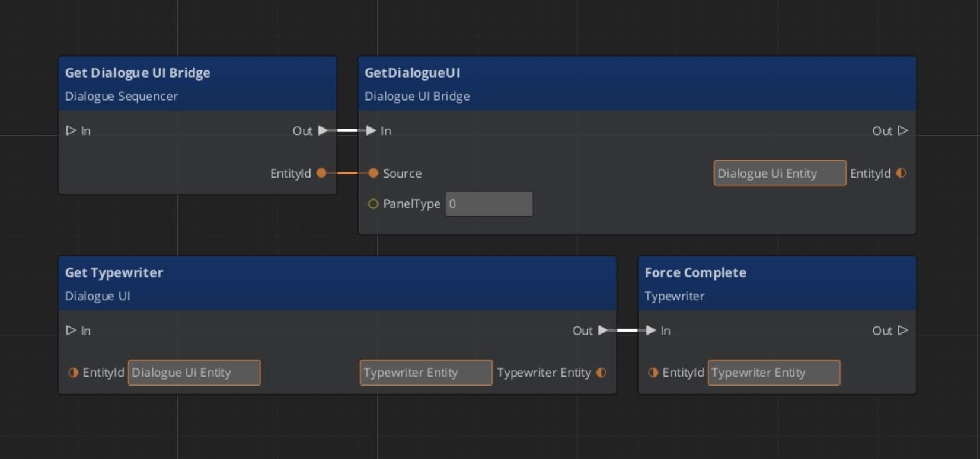Click the Dialogue Ui Entity field in GetDialogueUI node
Screen dimensions: 980x459
pyautogui.click(x=779, y=173)
